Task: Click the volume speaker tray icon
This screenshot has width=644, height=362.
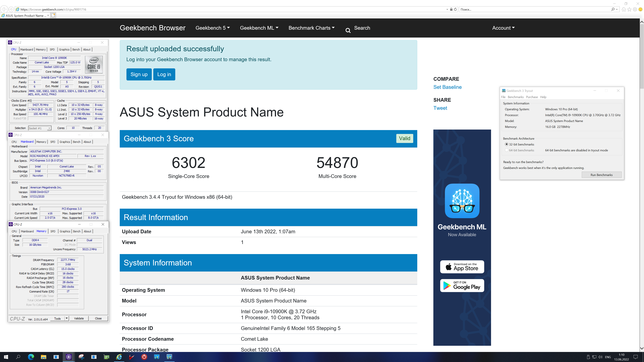Action: coord(600,357)
